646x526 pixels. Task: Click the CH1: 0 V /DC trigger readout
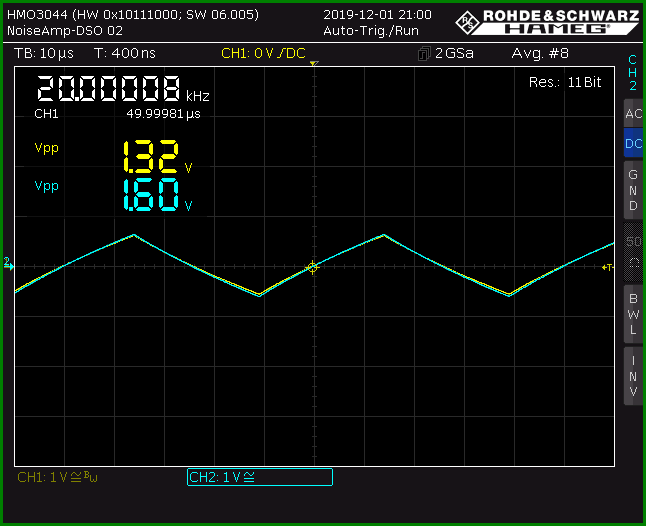(x=263, y=54)
